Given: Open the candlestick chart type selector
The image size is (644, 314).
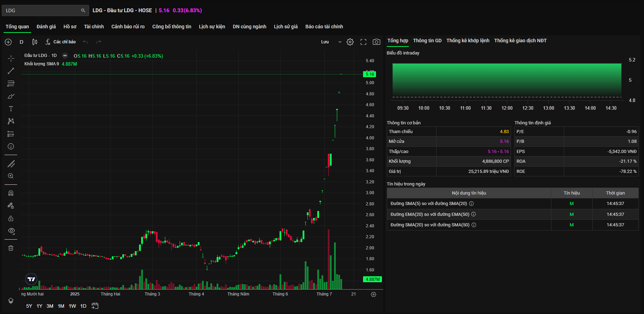Looking at the screenshot, I should tap(35, 42).
